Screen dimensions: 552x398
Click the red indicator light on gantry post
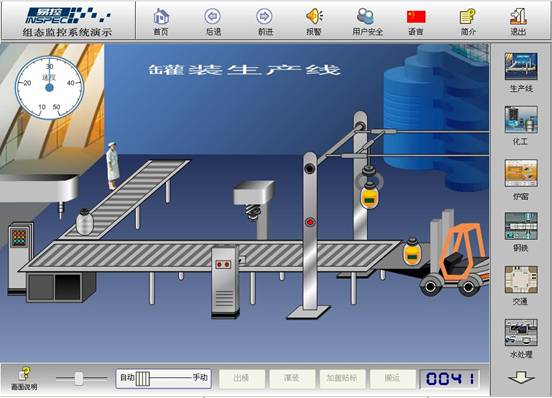click(x=310, y=222)
